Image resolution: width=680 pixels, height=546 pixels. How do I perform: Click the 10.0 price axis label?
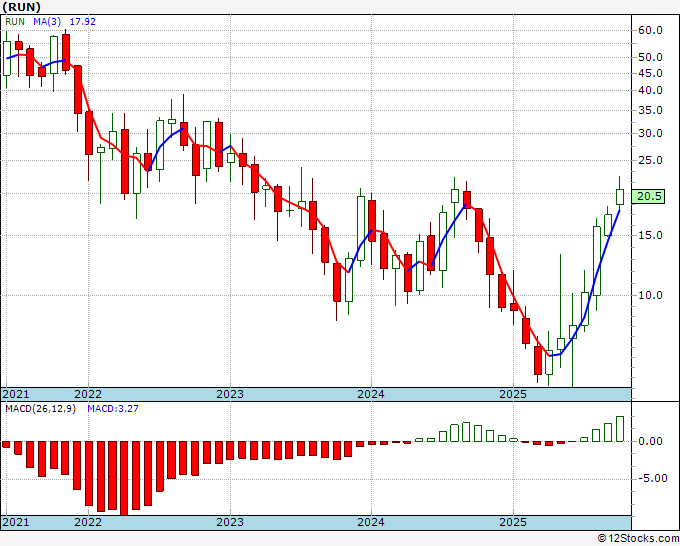pos(651,295)
